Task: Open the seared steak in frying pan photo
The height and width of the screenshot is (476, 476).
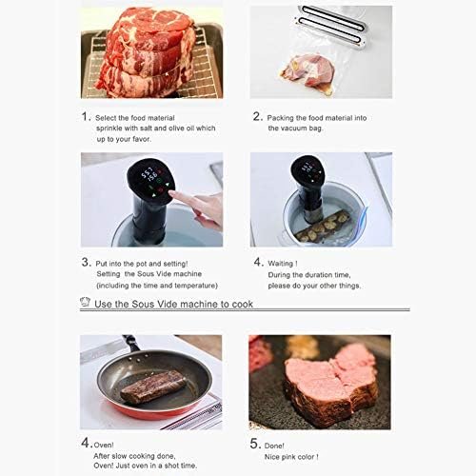Action: tap(151, 382)
